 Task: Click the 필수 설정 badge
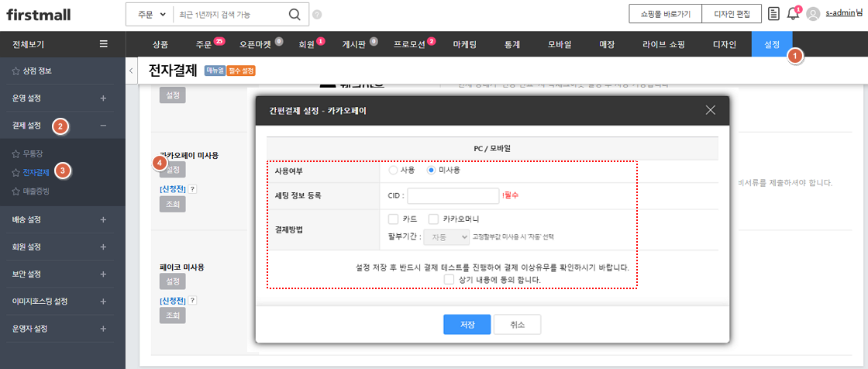(x=241, y=71)
